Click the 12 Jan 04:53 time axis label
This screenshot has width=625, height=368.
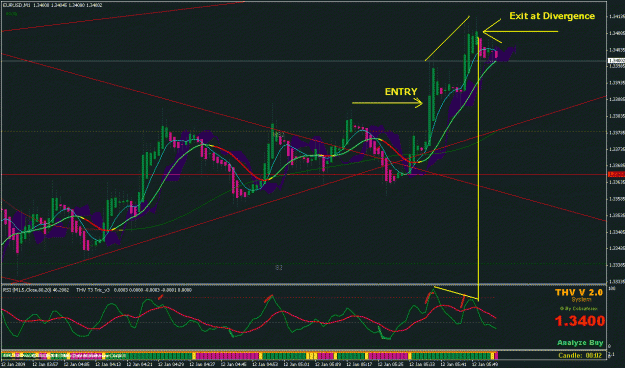click(x=265, y=364)
